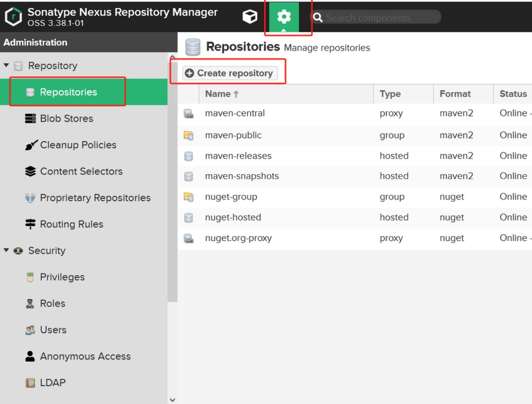Screen dimensions: 532x404
Task: Click the nuget-group folder icon
Action: point(189,197)
